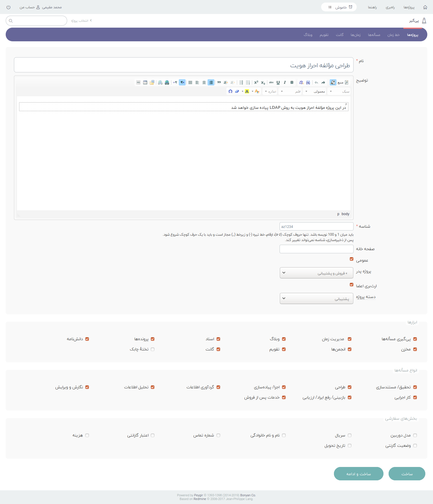The width and height of the screenshot is (433, 504).
Task: Apply underline formatting in editor
Action: (278, 82)
